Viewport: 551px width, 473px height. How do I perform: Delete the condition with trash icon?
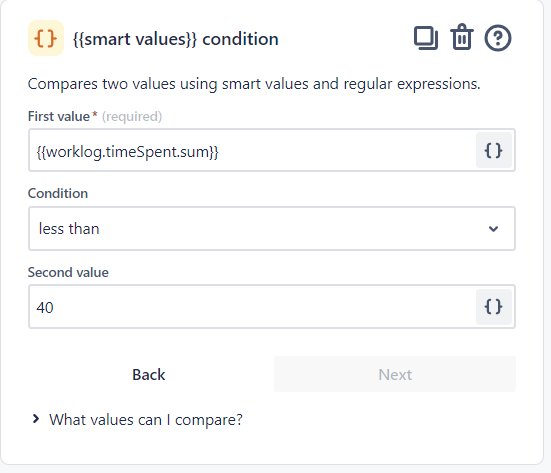(x=462, y=37)
